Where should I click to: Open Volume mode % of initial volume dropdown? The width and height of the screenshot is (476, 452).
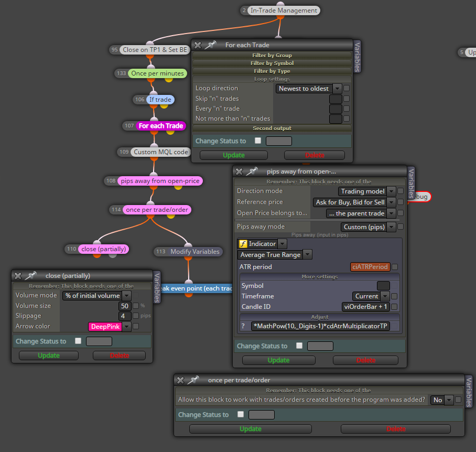point(97,296)
